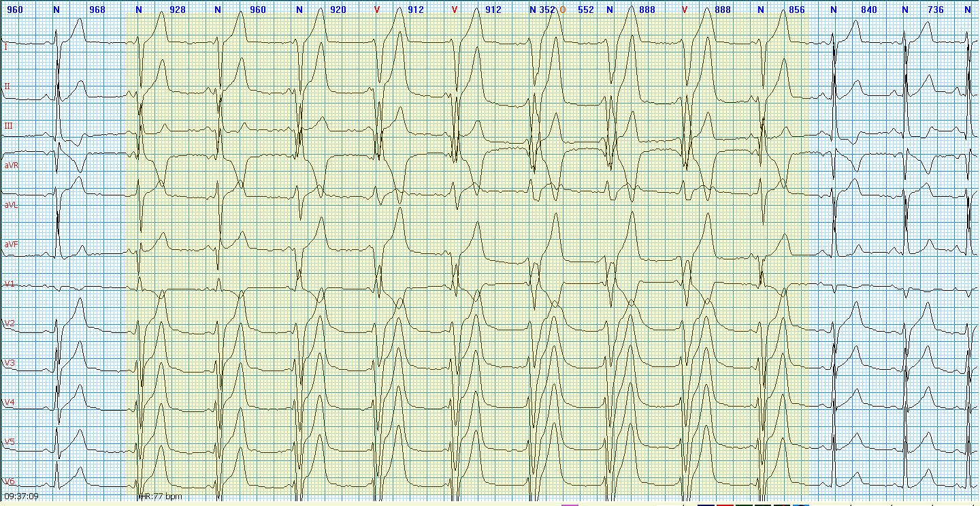Select the V6 lead label
The width and height of the screenshot is (980, 506).
click(x=9, y=481)
